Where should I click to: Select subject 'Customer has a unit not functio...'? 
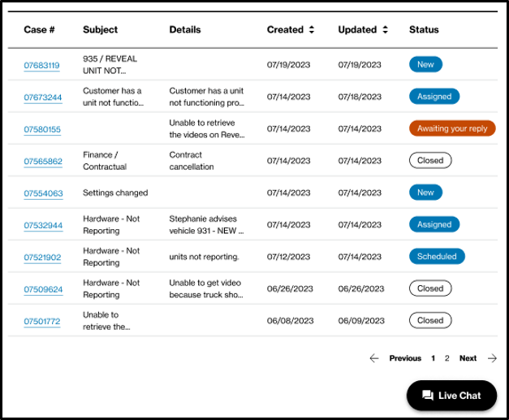pos(113,97)
